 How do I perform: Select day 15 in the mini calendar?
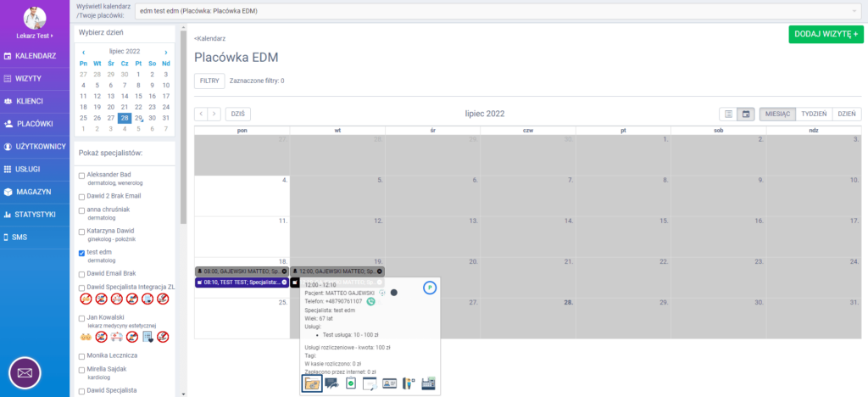(138, 96)
